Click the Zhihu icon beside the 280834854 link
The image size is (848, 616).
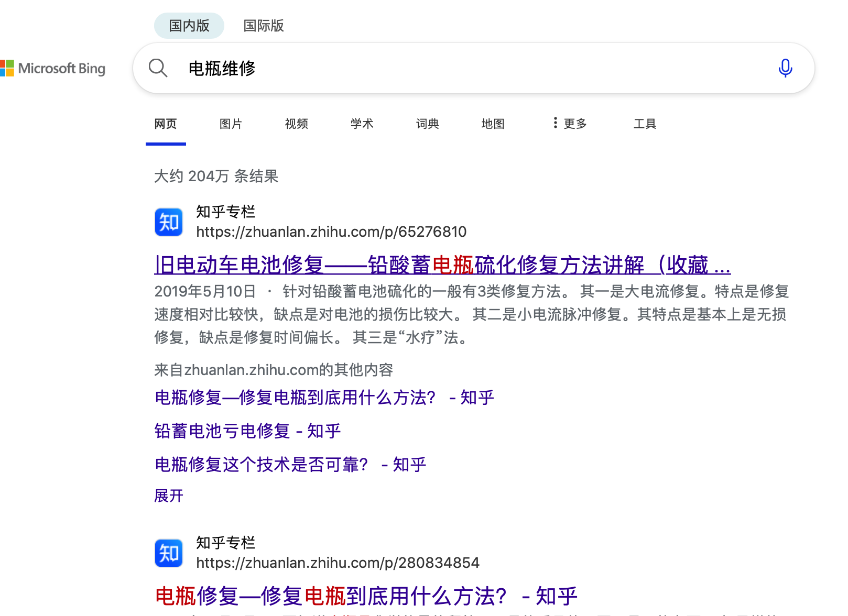(169, 553)
